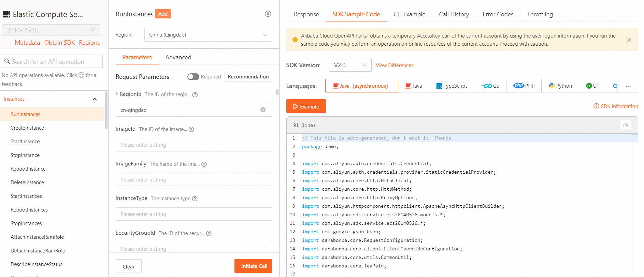Click the Elastic Compute Service product icon

click(6, 14)
